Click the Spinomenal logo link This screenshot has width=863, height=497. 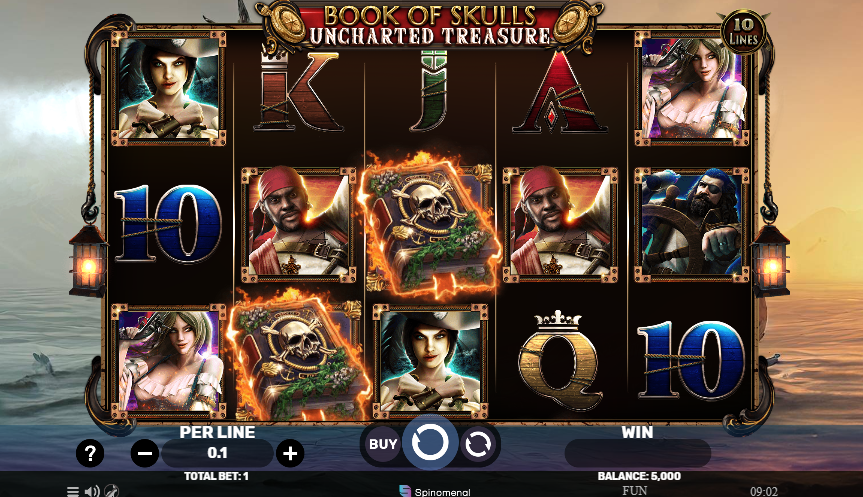435,491
